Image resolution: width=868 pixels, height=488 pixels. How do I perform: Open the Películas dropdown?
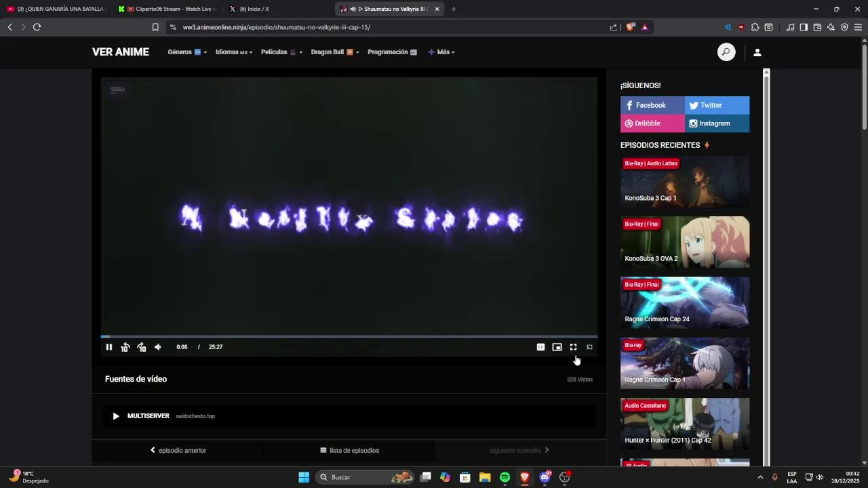click(281, 52)
